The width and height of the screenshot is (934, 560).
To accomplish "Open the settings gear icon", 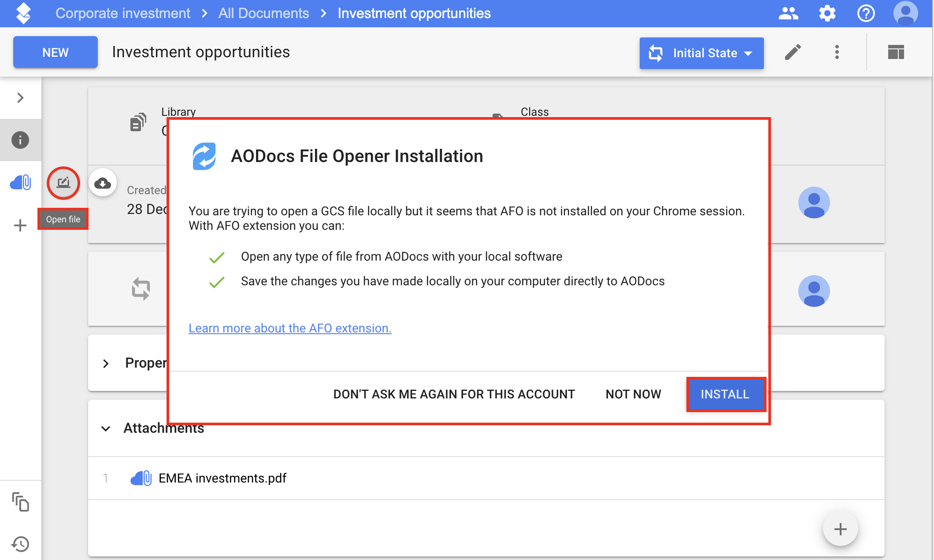I will click(x=827, y=13).
